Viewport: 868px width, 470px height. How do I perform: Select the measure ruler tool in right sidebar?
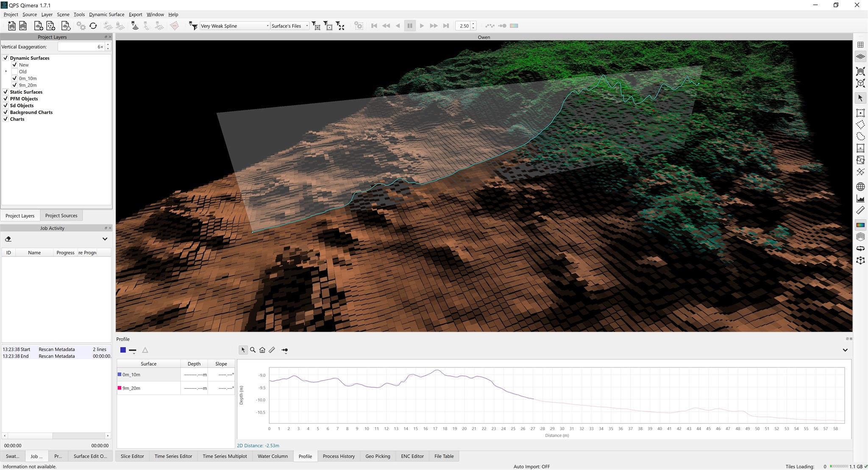point(860,210)
